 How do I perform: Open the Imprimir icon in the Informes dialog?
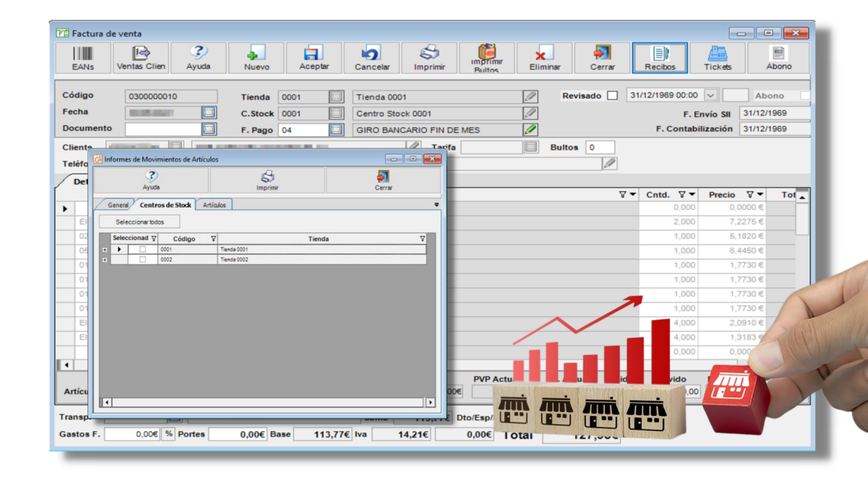[x=266, y=179]
